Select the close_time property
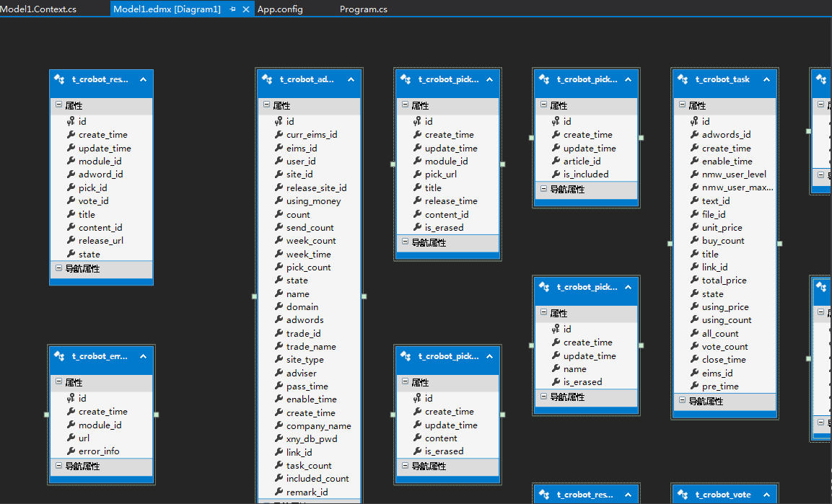832x504 pixels. click(x=724, y=360)
